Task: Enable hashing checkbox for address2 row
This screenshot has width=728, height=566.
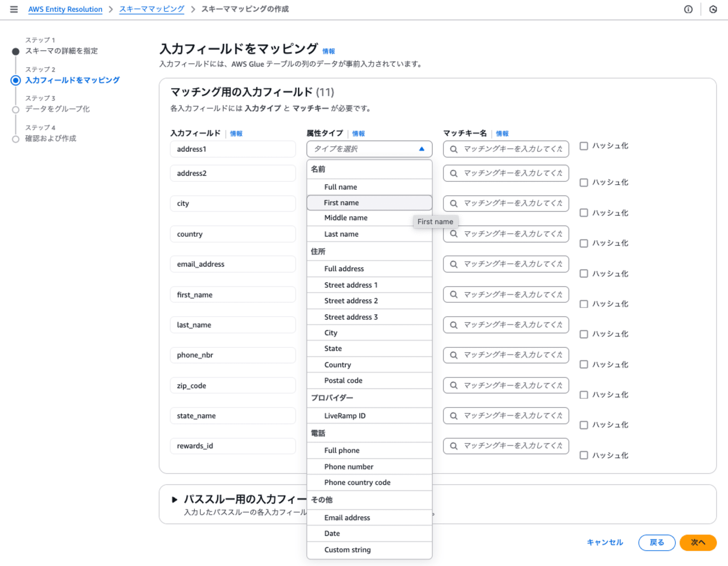Action: [583, 182]
